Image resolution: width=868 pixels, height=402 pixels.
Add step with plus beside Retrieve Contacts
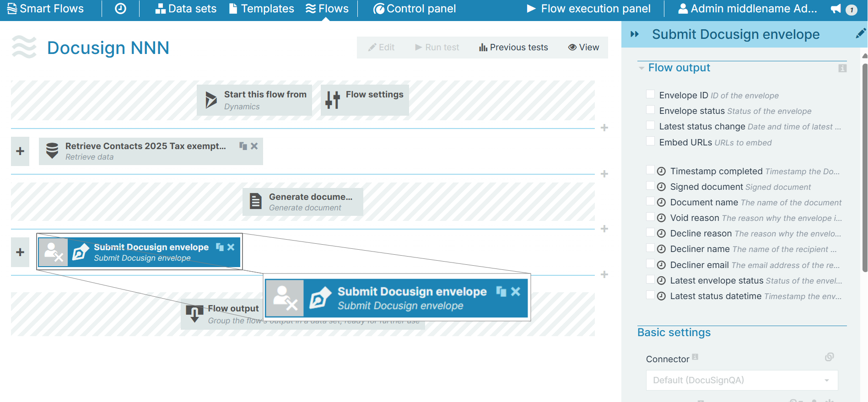click(20, 151)
